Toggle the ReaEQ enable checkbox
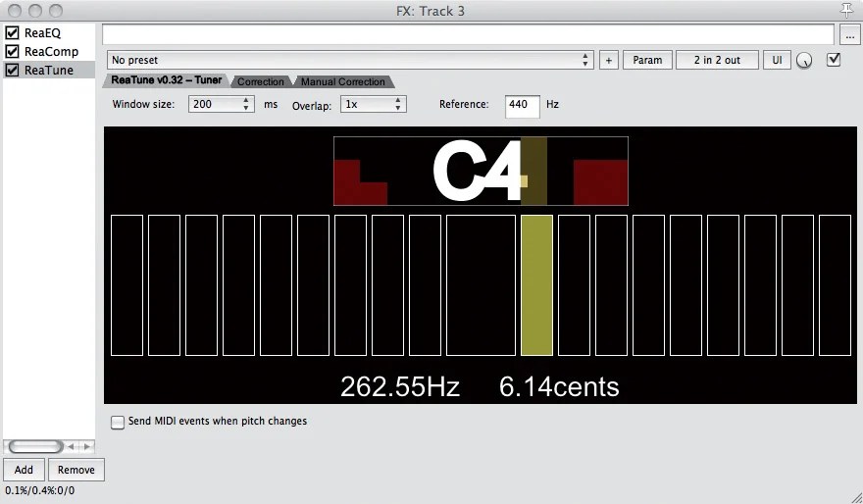Image resolution: width=863 pixels, height=504 pixels. pyautogui.click(x=12, y=33)
